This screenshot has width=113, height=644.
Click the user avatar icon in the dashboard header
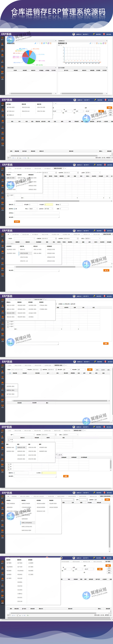pos(73,34)
